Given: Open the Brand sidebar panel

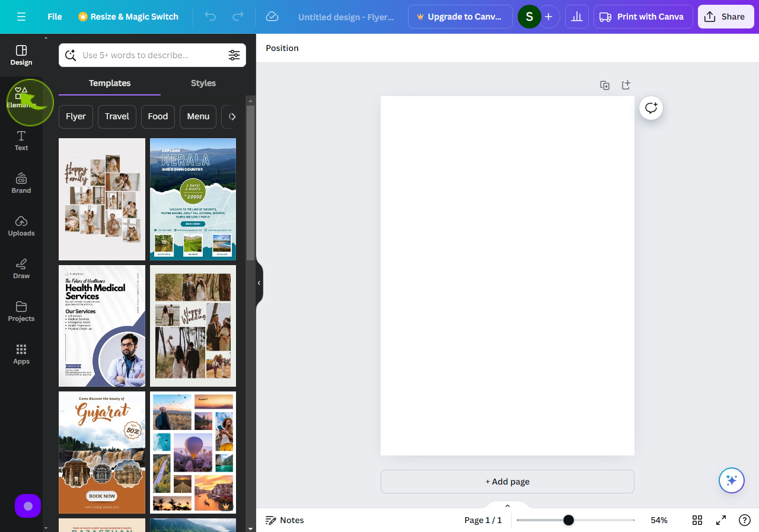Looking at the screenshot, I should [21, 183].
